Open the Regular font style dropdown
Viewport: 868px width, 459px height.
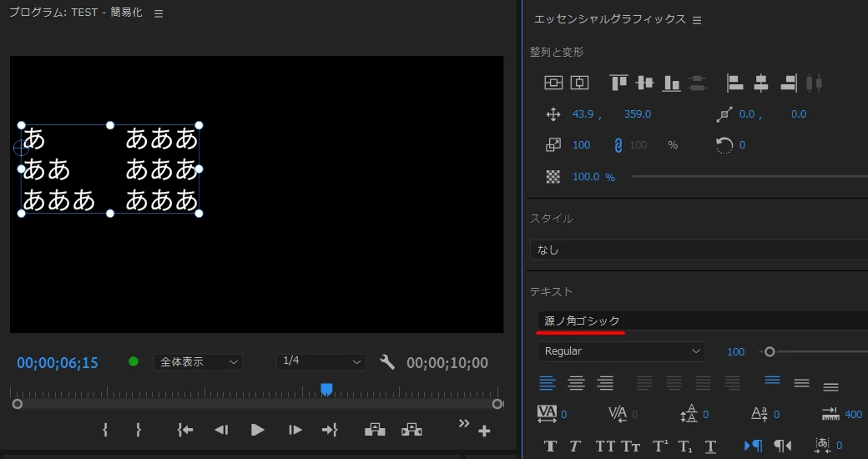(x=621, y=351)
